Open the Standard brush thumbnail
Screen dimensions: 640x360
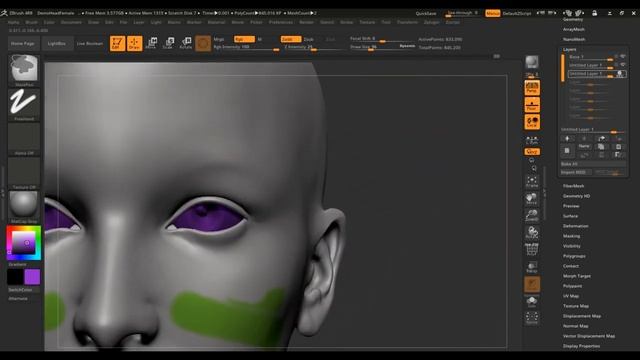24,70
